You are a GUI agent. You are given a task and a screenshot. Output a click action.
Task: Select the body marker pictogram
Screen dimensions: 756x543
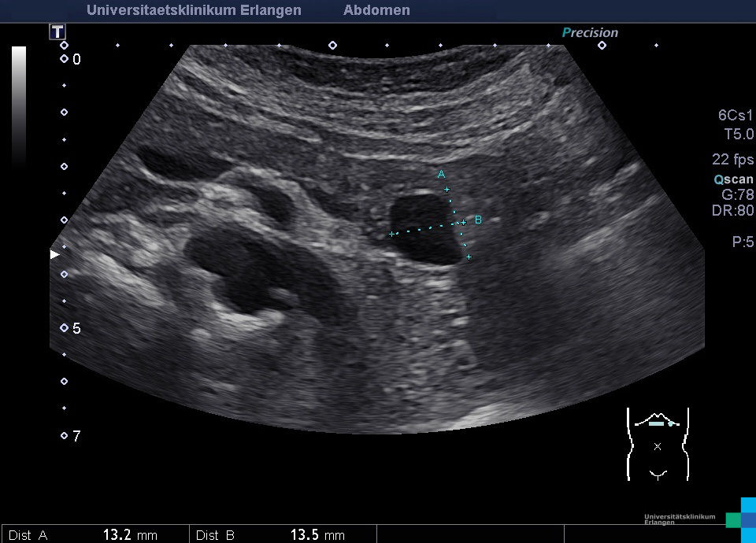pyautogui.click(x=658, y=445)
